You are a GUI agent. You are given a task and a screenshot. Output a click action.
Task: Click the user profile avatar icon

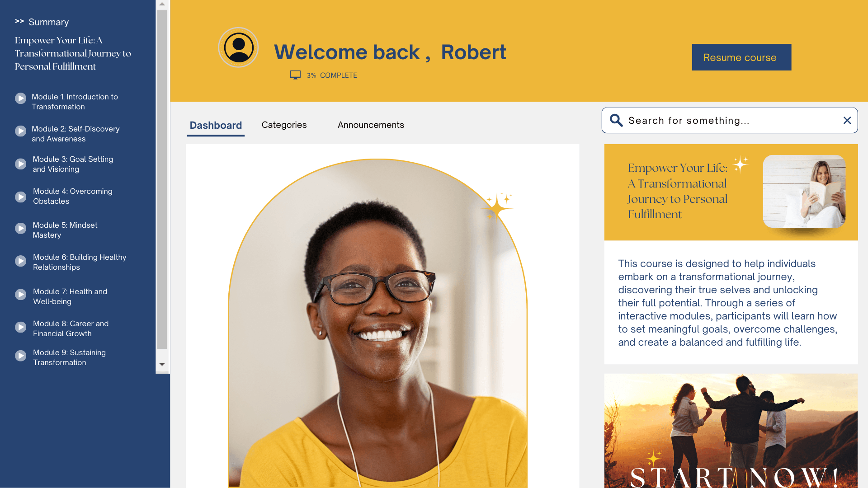click(238, 47)
